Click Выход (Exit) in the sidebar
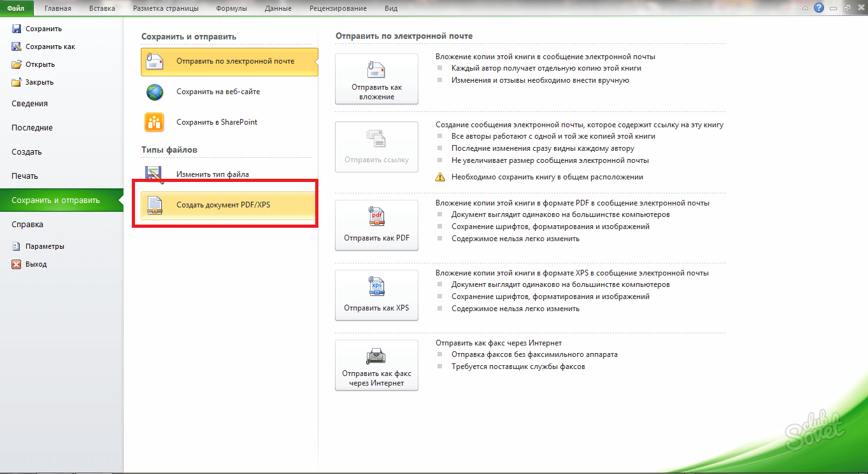Image resolution: width=868 pixels, height=474 pixels. pos(36,264)
